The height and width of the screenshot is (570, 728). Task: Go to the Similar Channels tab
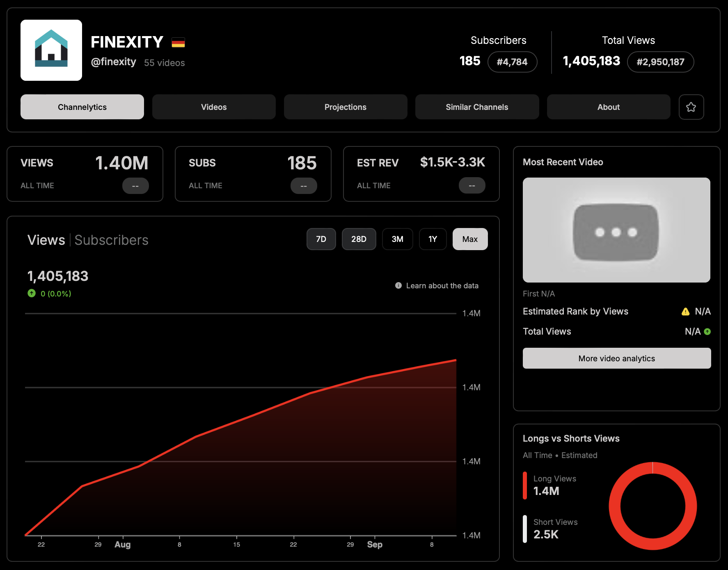(x=477, y=107)
